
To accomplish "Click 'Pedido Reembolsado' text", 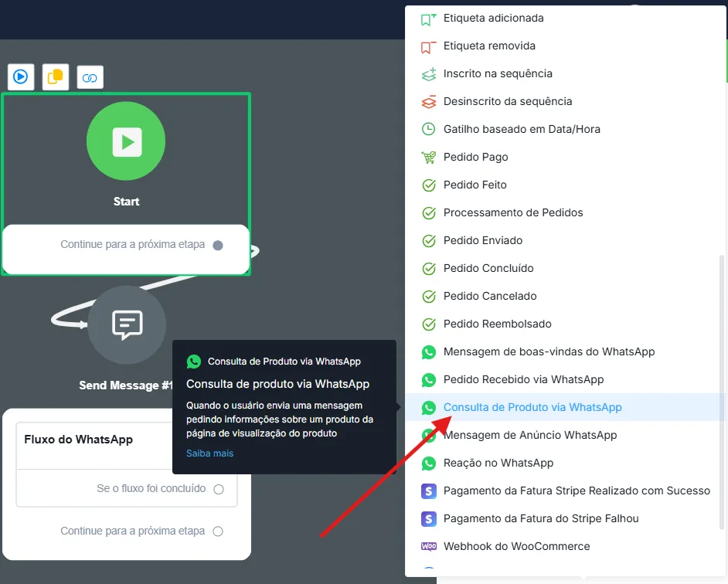I will pyautogui.click(x=497, y=324).
